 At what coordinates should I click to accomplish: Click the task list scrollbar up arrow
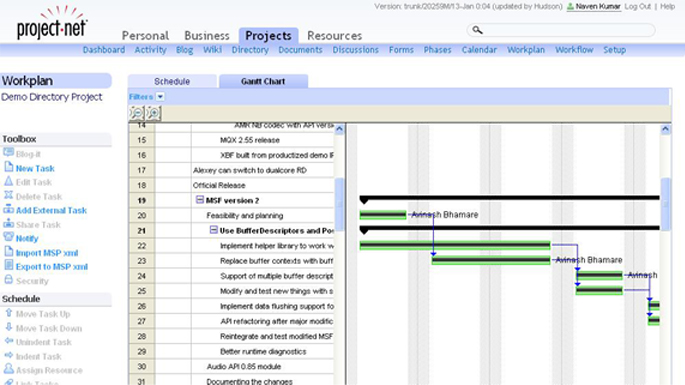(339, 129)
